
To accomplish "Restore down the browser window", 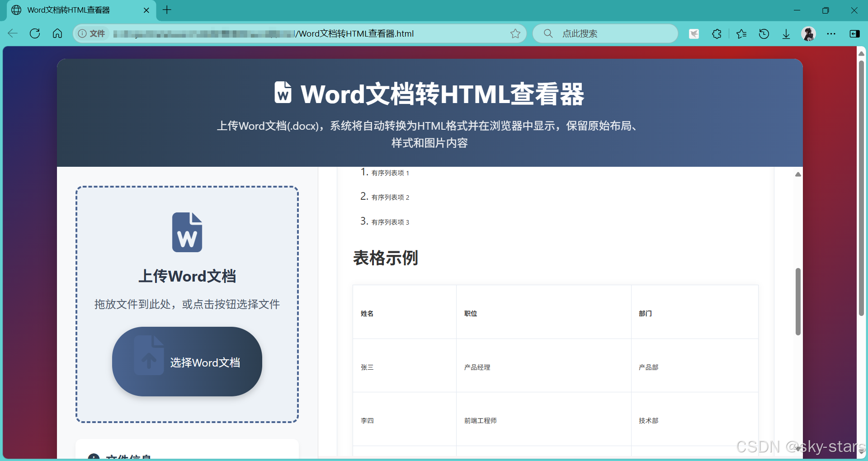I will (826, 10).
